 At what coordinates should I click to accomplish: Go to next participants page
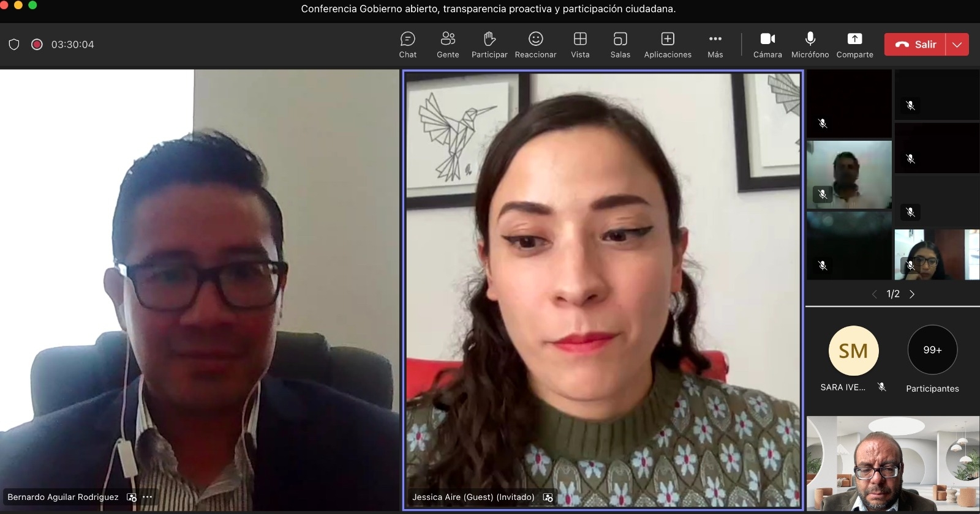pos(912,294)
